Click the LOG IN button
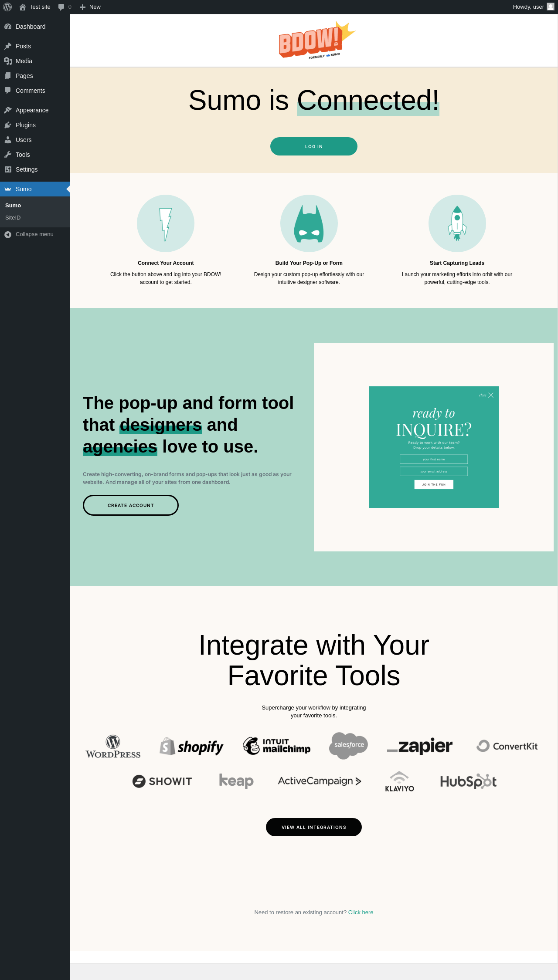Screen dimensions: 558x980 tap(314, 146)
